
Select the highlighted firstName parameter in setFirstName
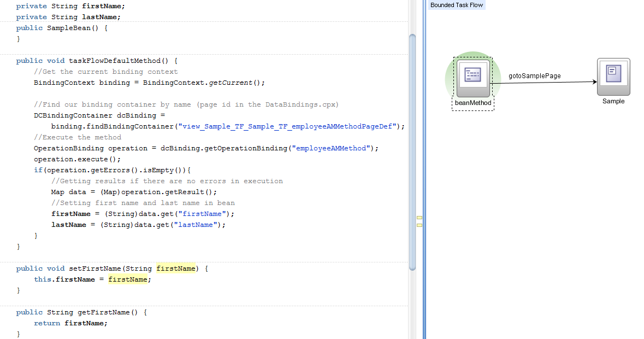coord(175,268)
